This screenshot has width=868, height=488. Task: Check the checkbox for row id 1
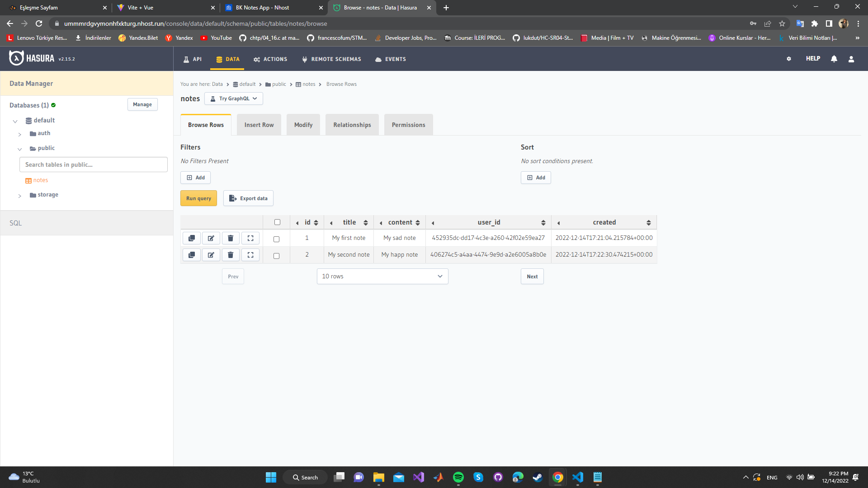click(x=277, y=239)
